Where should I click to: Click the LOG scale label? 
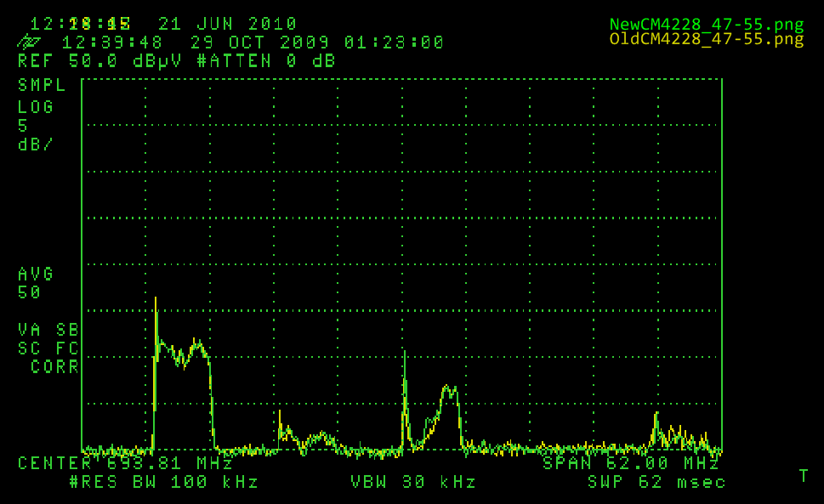(x=36, y=107)
